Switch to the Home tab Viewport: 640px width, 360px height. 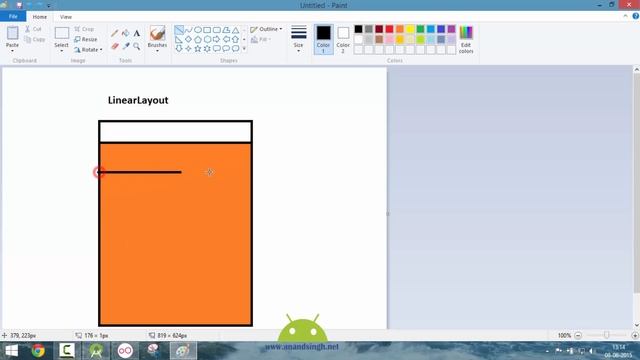(40, 17)
